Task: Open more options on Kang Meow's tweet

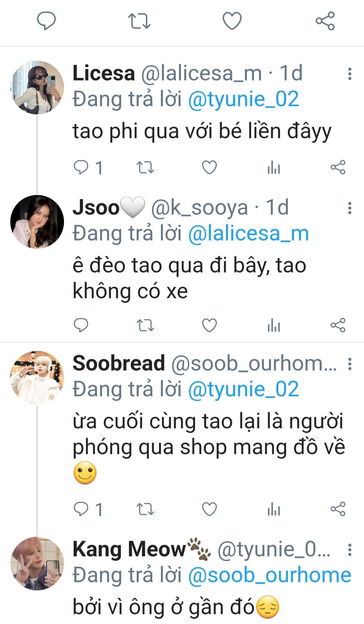Action: click(x=350, y=550)
